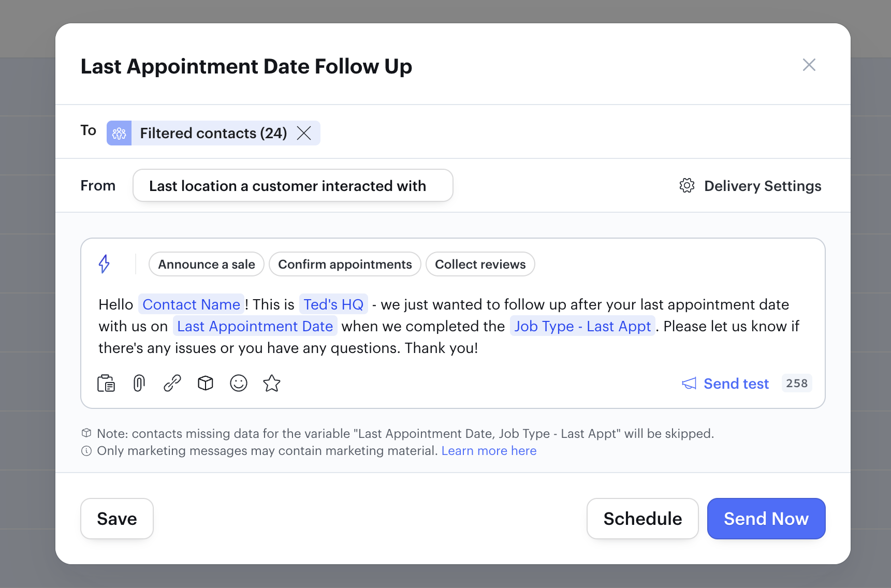
Task: Close the Follow Up dialog
Action: click(x=809, y=65)
